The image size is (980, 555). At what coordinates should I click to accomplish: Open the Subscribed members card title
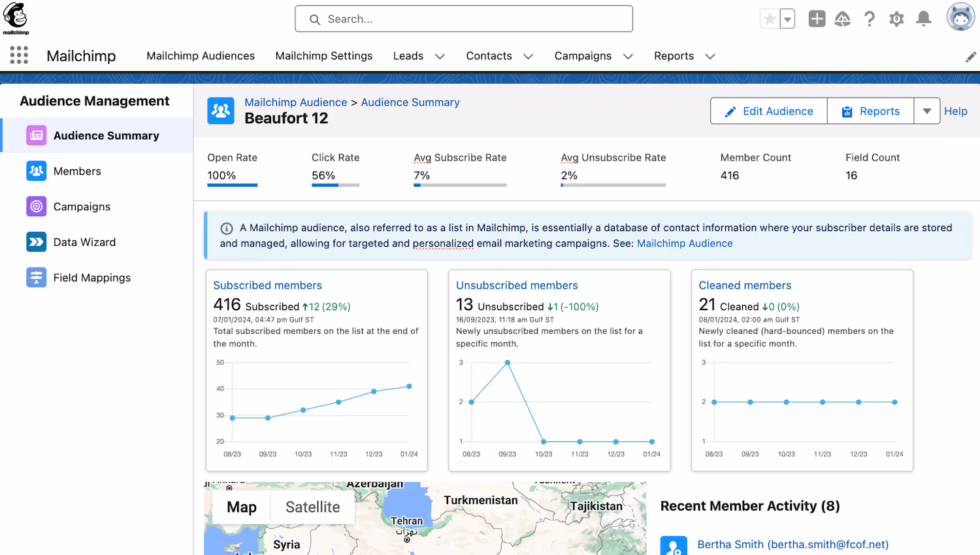pos(267,285)
